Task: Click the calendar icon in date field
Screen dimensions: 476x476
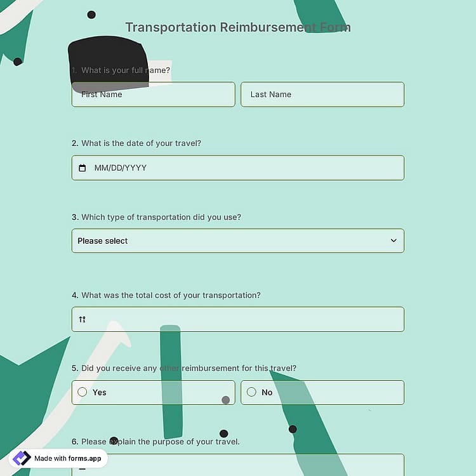Action: coord(83,168)
